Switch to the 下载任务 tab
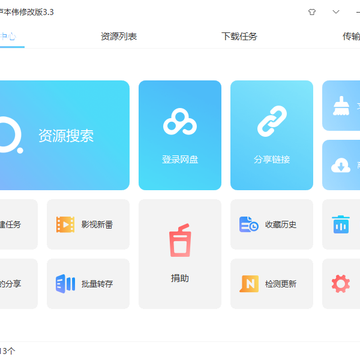The width and height of the screenshot is (360, 360). (239, 36)
